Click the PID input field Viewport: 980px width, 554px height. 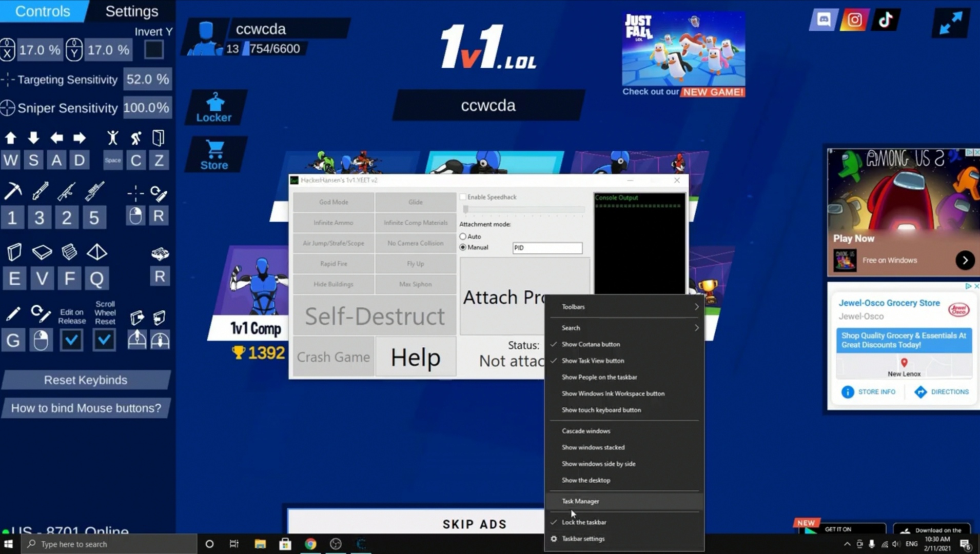547,248
